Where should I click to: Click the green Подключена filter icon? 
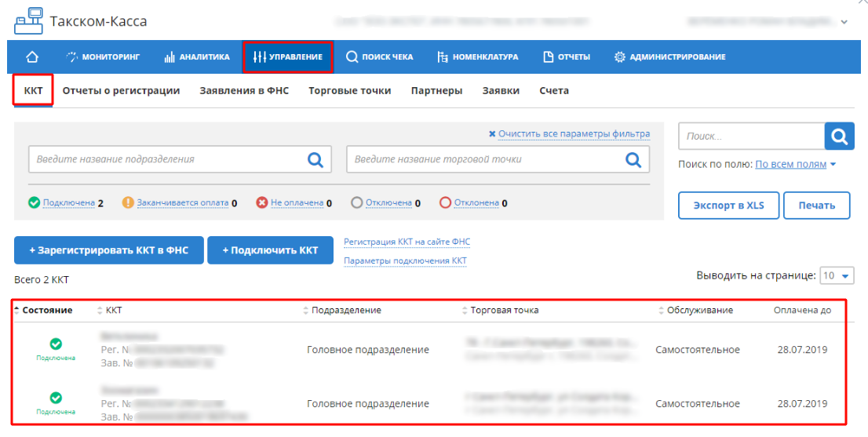[35, 203]
